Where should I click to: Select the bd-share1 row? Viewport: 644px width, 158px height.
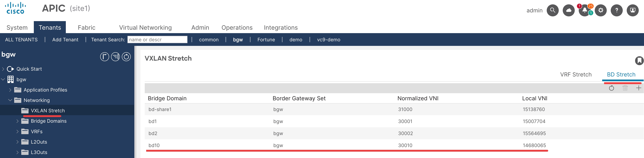[394, 109]
